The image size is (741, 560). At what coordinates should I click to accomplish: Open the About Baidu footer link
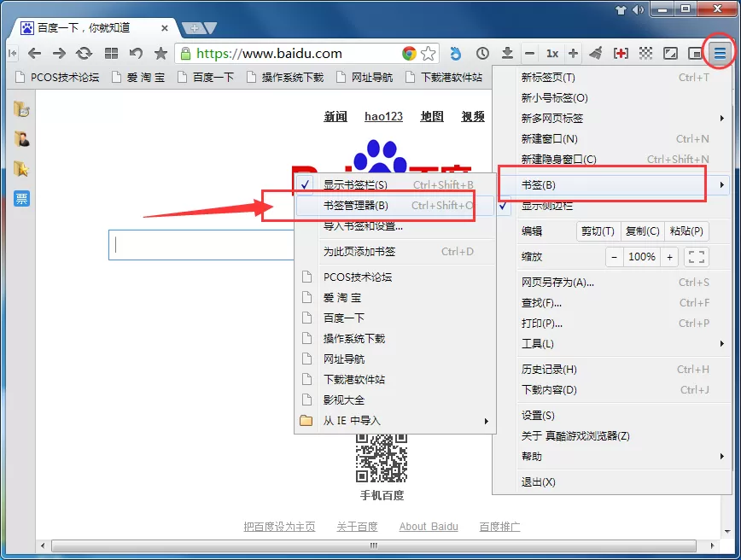429,527
